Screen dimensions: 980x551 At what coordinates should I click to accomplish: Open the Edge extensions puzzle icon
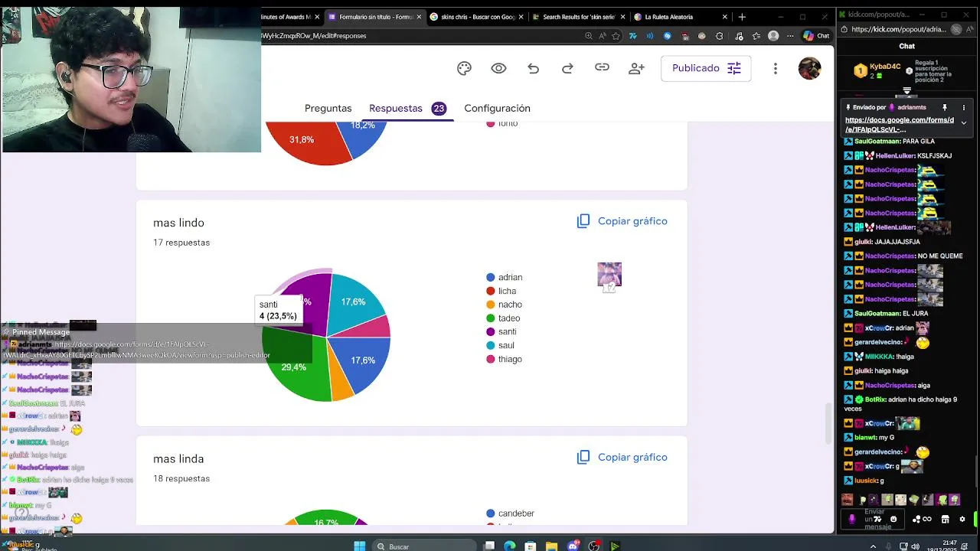pyautogui.click(x=719, y=36)
